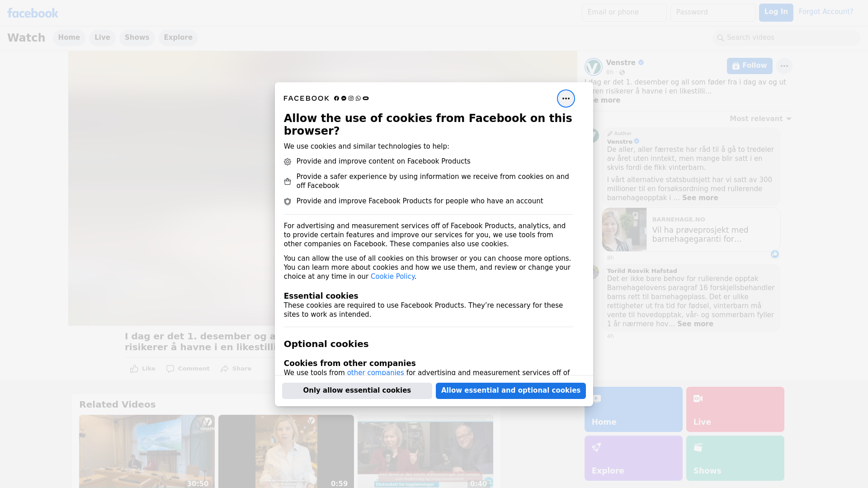Open post options three-dot menu beside Follow
The width and height of the screenshot is (868, 488).
pyautogui.click(x=784, y=66)
